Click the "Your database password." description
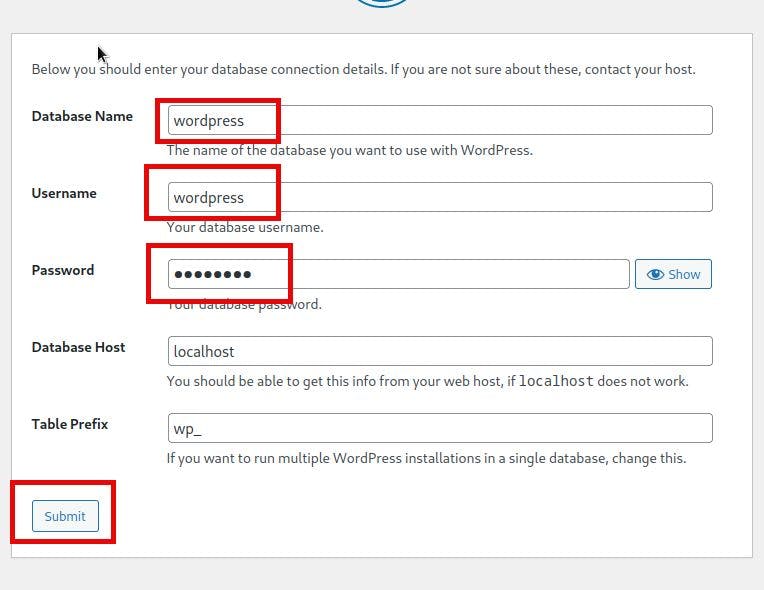This screenshot has height=590, width=764. pyautogui.click(x=245, y=304)
